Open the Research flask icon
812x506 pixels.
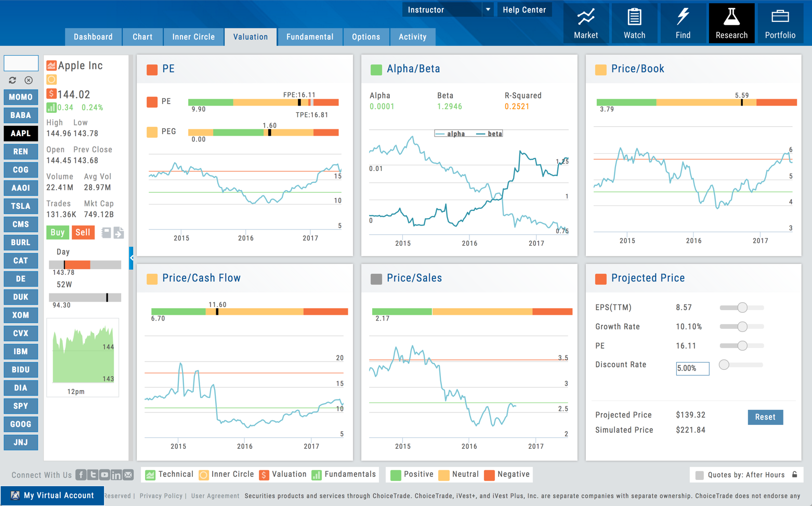(x=731, y=17)
